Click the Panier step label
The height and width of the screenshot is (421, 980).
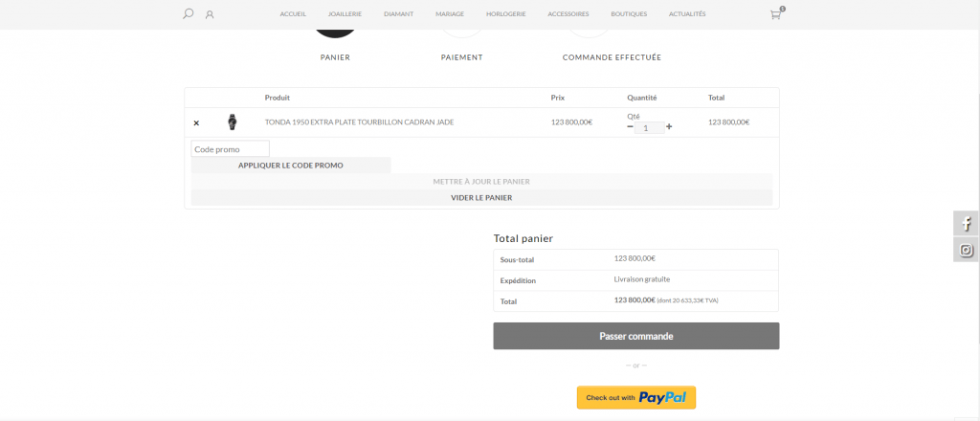[335, 57]
